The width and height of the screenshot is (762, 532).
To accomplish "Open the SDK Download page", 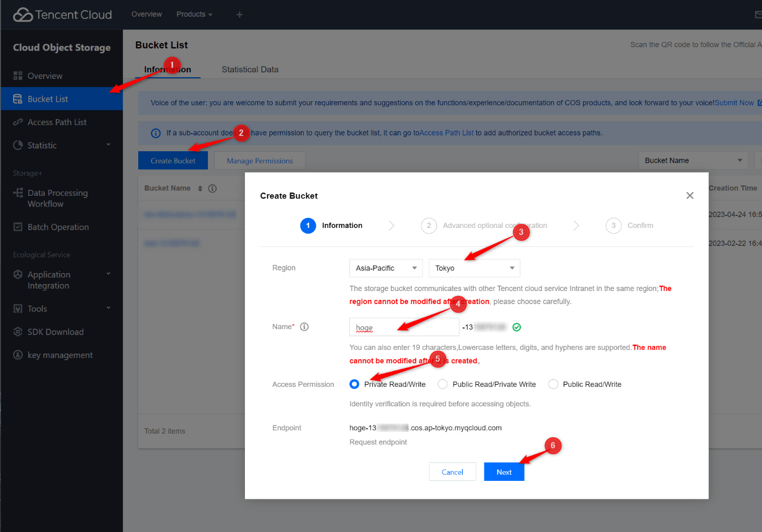I will pos(56,332).
